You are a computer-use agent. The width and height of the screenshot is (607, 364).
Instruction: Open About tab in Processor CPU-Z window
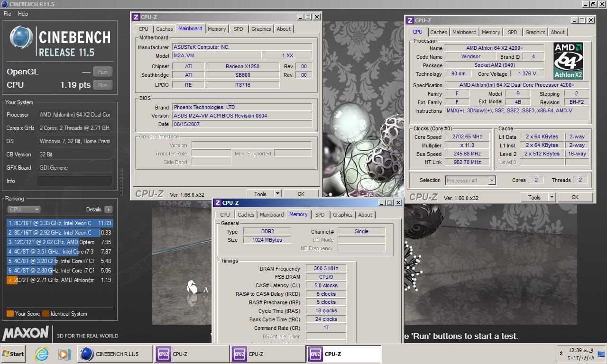[558, 32]
